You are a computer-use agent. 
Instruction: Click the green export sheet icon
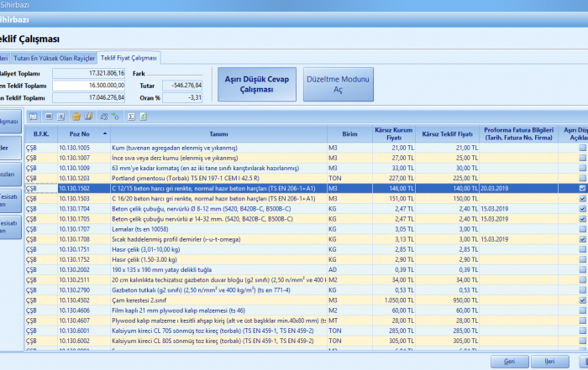[144, 116]
